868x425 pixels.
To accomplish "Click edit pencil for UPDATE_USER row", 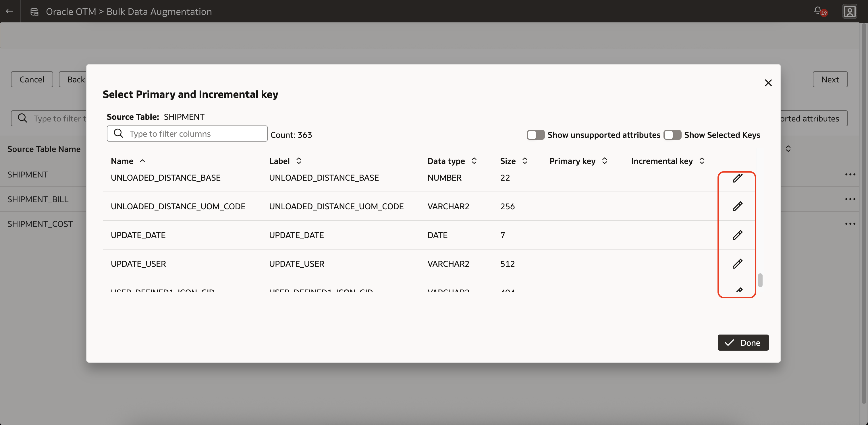I will (737, 263).
